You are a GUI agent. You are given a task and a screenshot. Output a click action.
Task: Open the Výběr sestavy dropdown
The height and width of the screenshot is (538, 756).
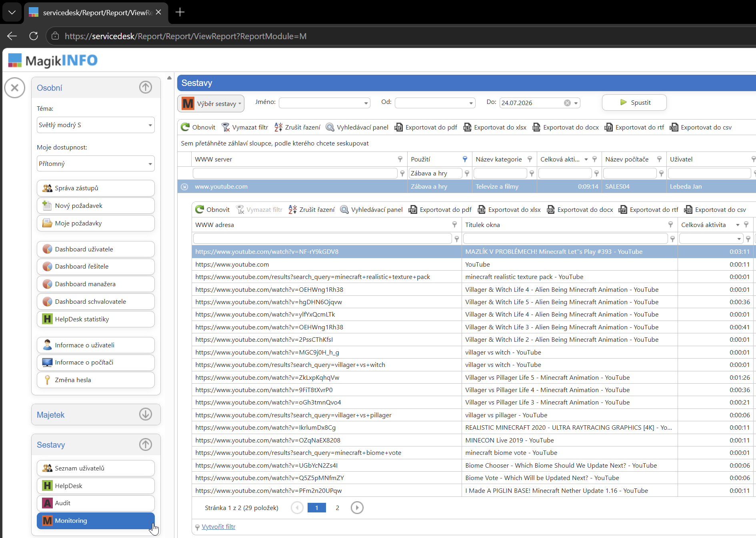(x=211, y=104)
